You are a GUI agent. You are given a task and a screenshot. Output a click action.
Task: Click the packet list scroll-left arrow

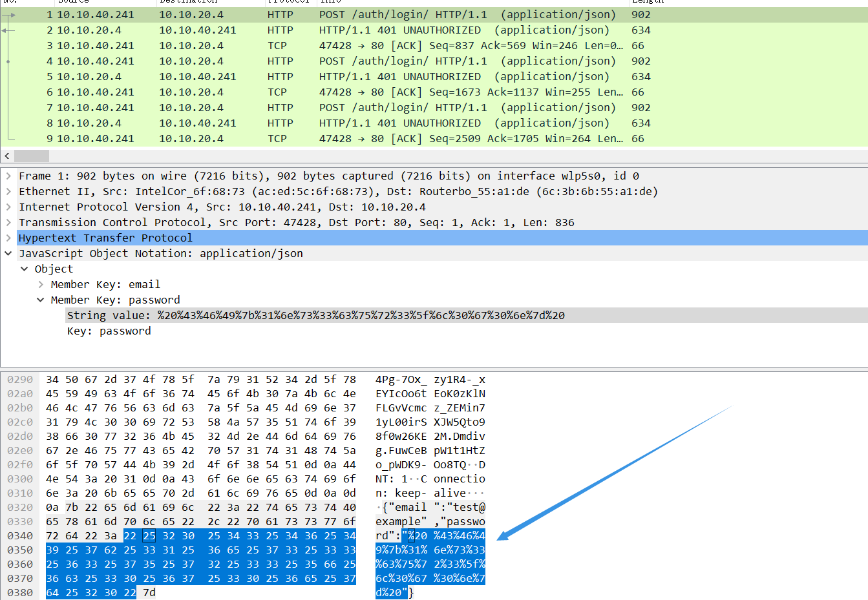coord(6,156)
